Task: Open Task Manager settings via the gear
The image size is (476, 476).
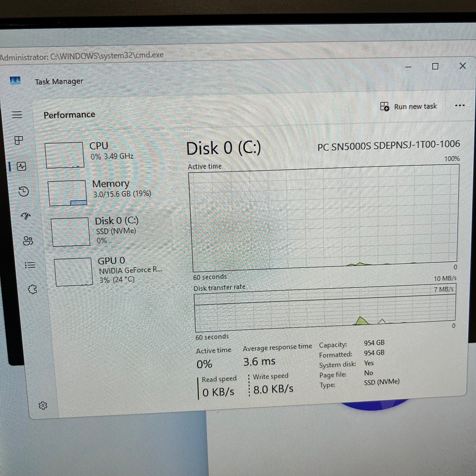Action: coord(43,405)
